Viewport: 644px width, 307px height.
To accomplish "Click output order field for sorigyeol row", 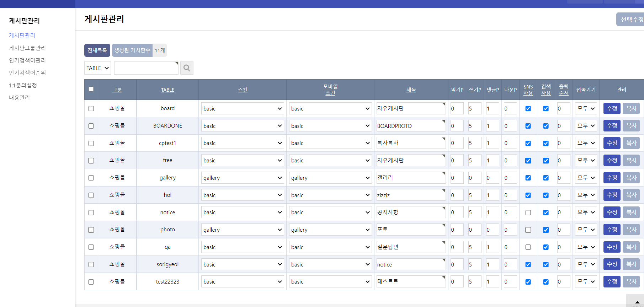I will (564, 264).
